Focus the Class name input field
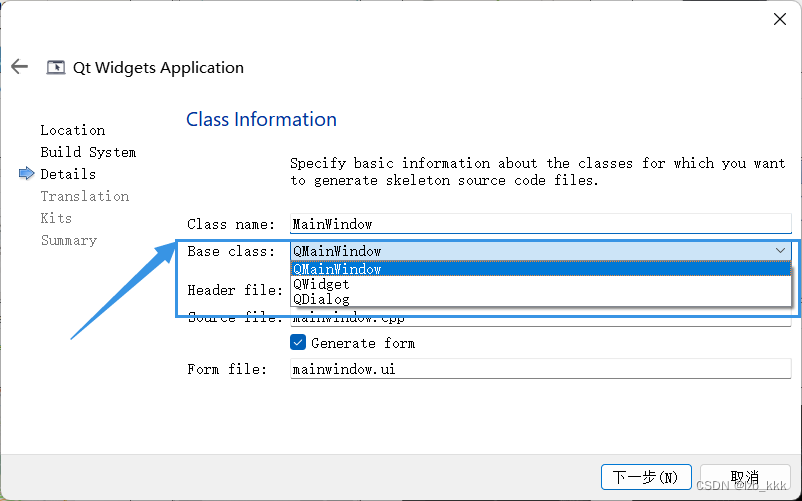Image resolution: width=802 pixels, height=501 pixels. (541, 224)
